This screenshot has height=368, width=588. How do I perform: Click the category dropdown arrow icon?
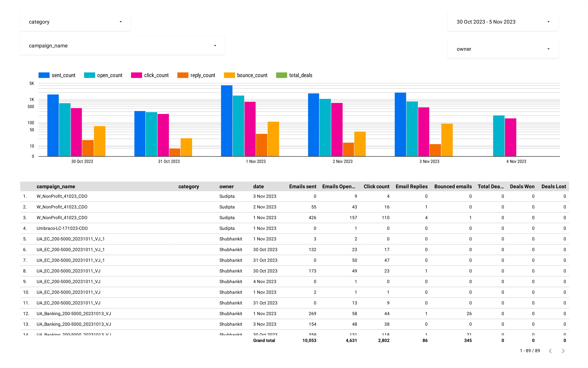click(121, 22)
